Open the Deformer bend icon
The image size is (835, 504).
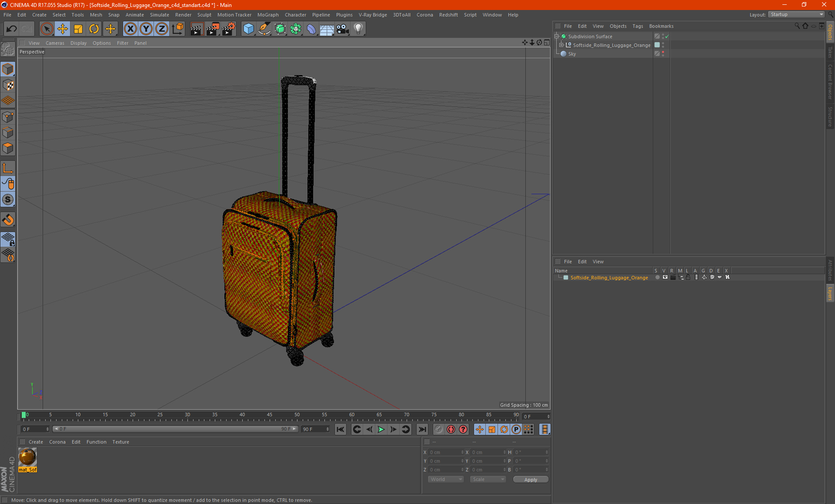311,29
